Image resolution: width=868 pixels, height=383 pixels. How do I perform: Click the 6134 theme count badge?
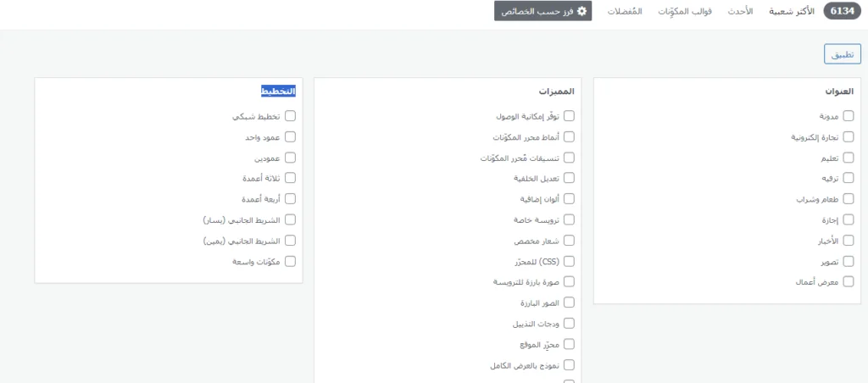pyautogui.click(x=843, y=11)
